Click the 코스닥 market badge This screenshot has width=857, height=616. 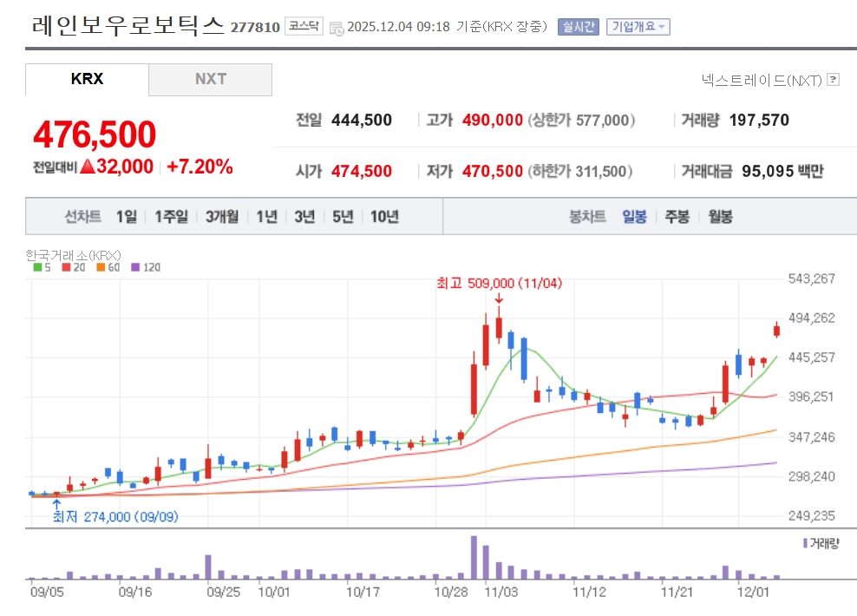click(304, 27)
